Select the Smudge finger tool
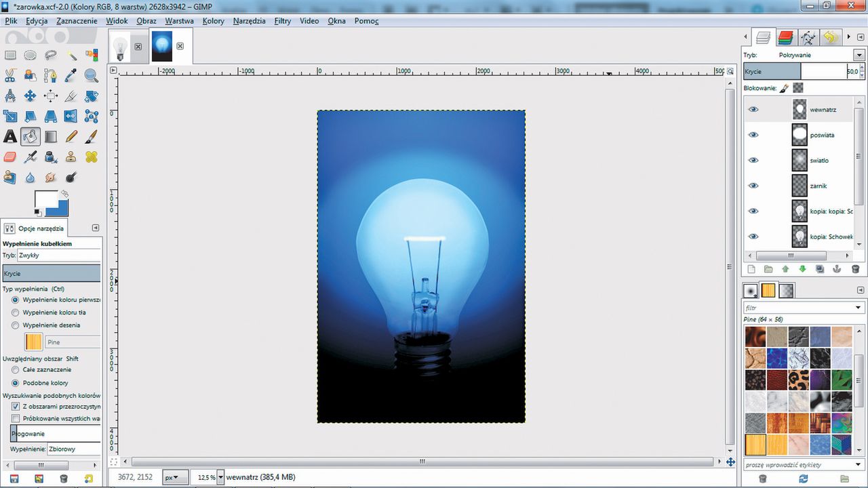Viewport: 868px width, 488px height. pos(51,178)
